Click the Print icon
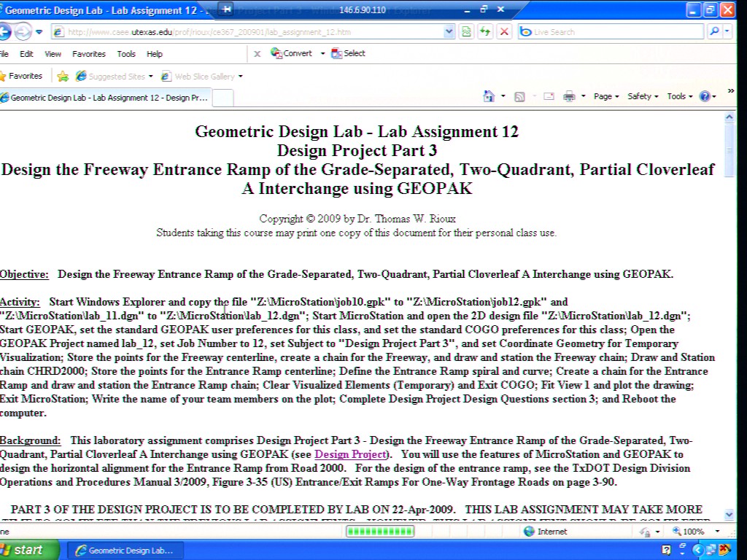Image resolution: width=747 pixels, height=560 pixels. tap(569, 97)
